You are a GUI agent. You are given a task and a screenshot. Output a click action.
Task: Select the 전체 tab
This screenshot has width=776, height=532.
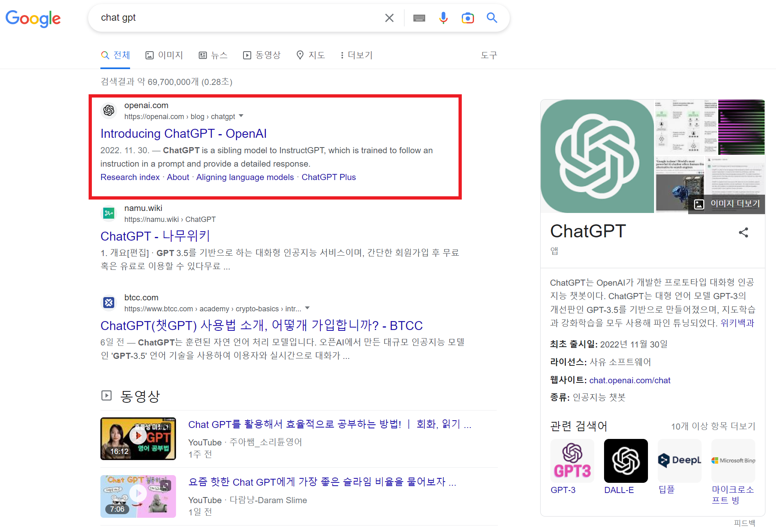(115, 55)
